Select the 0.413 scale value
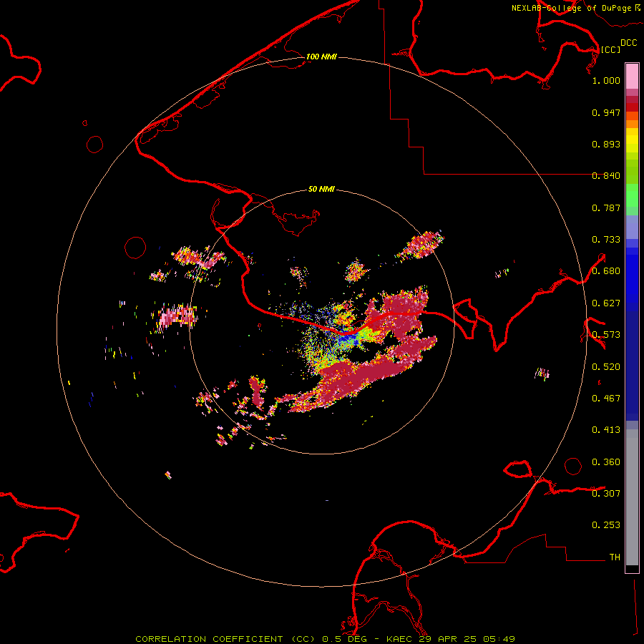 (x=606, y=430)
